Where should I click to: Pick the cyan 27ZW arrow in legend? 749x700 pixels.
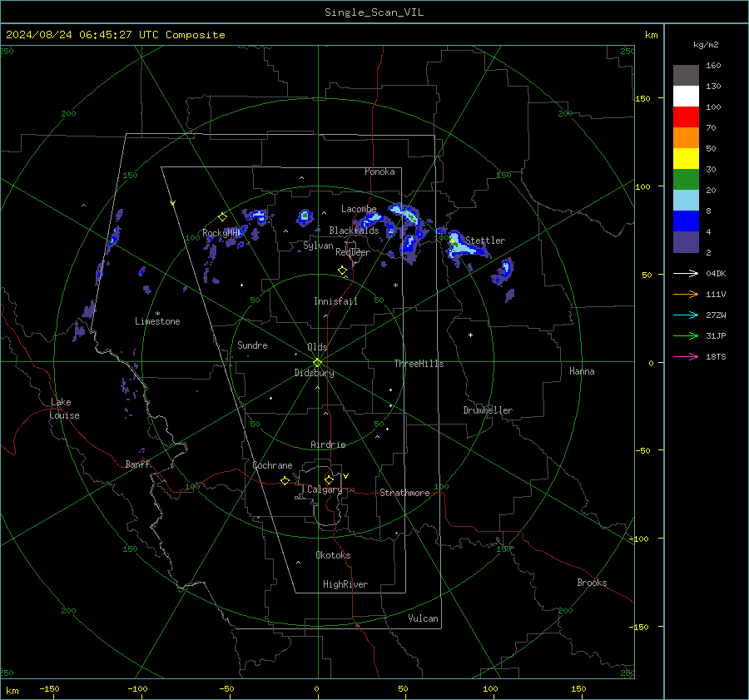(686, 315)
